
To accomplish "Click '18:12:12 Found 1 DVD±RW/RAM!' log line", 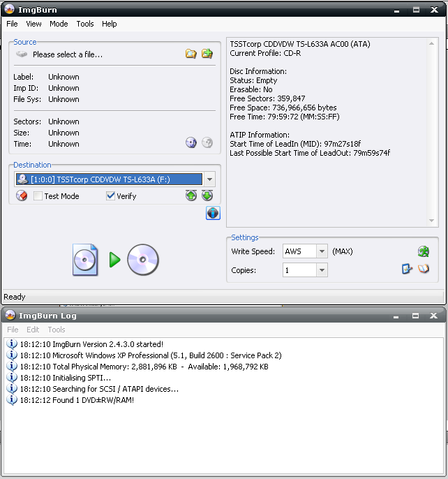I will tap(77, 400).
